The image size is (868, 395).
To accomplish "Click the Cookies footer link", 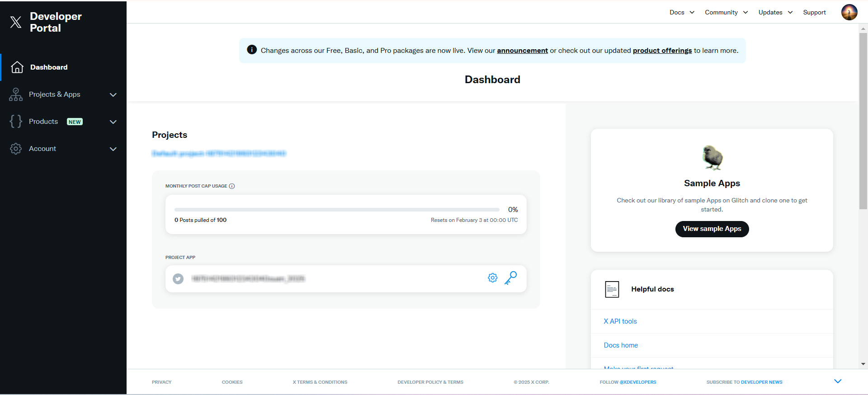I will (232, 382).
